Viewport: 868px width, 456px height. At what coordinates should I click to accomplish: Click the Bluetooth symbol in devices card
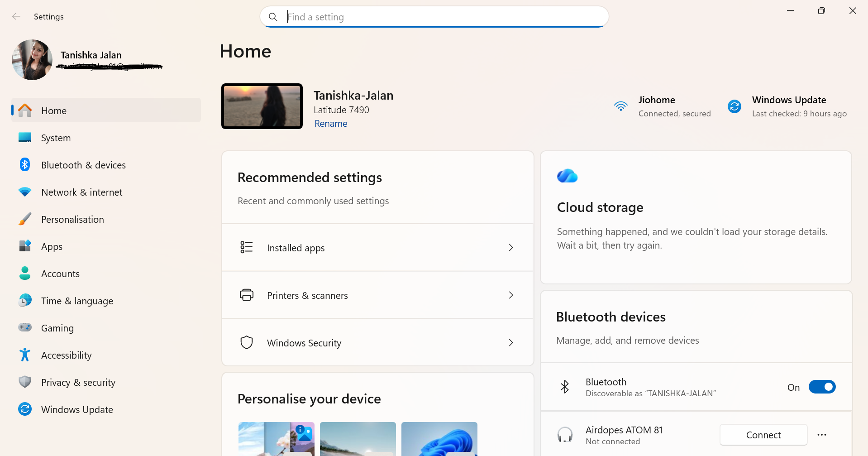pyautogui.click(x=565, y=387)
